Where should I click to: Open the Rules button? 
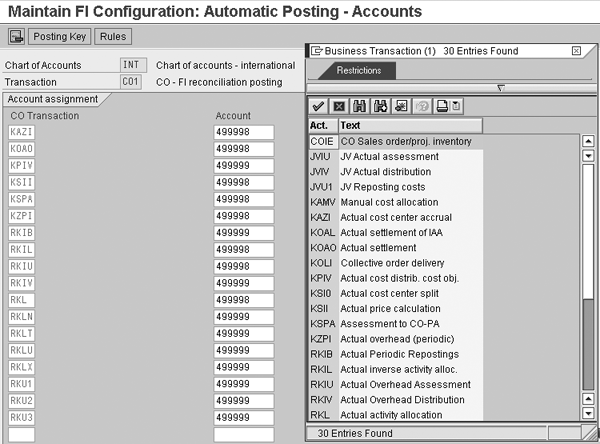click(x=113, y=37)
